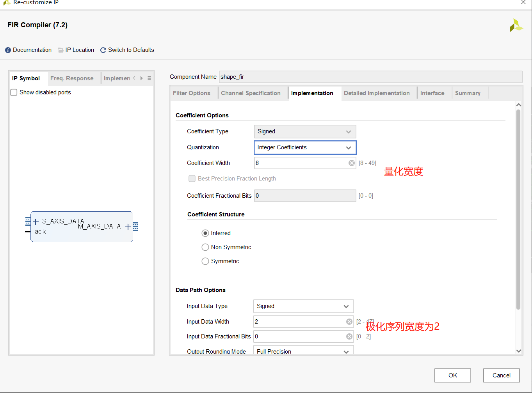This screenshot has height=393, width=532.
Task: Click the Component Name input field
Action: 370,77
